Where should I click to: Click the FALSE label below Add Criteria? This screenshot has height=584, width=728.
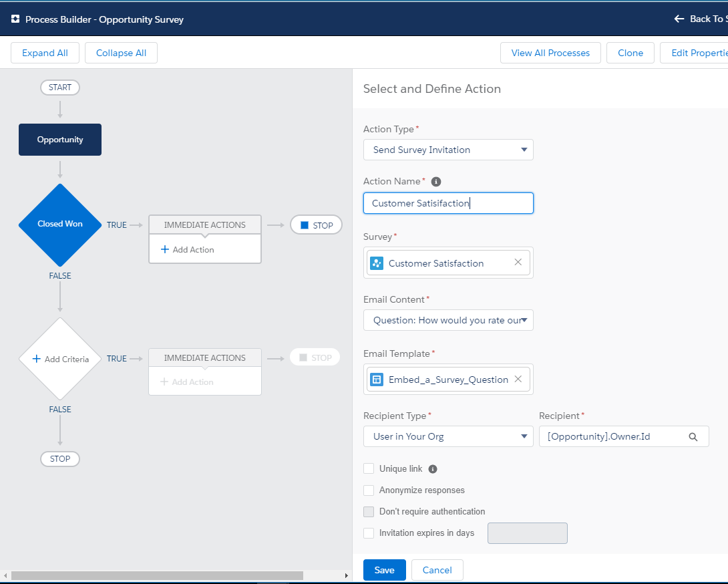tap(60, 410)
